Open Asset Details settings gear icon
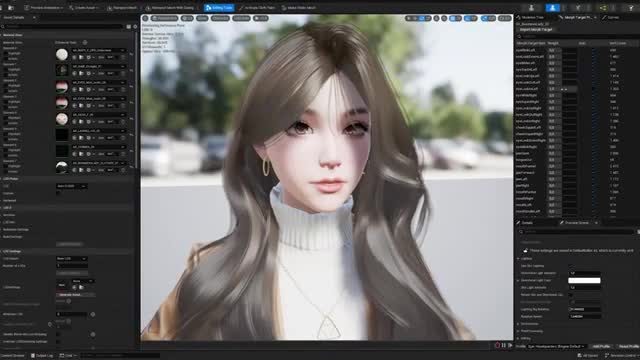 (x=135, y=27)
